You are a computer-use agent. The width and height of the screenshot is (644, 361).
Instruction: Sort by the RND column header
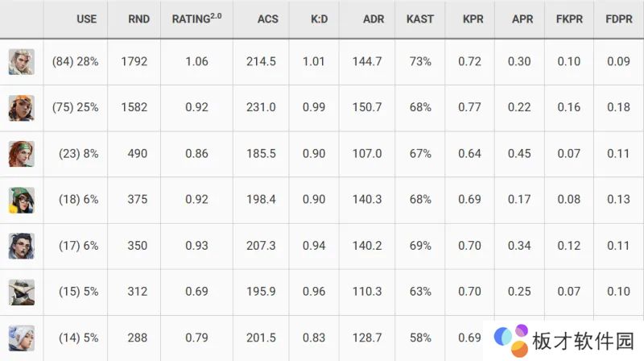tap(139, 19)
